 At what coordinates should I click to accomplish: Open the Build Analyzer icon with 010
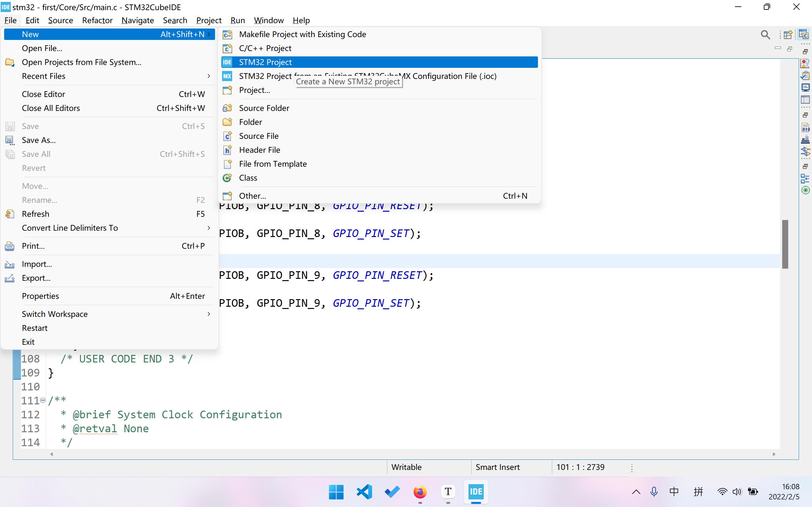point(805,128)
